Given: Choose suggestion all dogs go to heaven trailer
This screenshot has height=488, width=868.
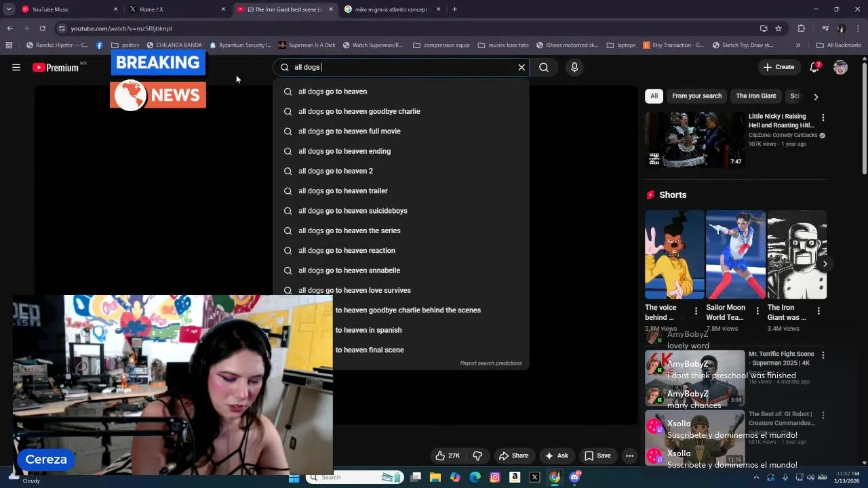Looking at the screenshot, I should 401,191.
